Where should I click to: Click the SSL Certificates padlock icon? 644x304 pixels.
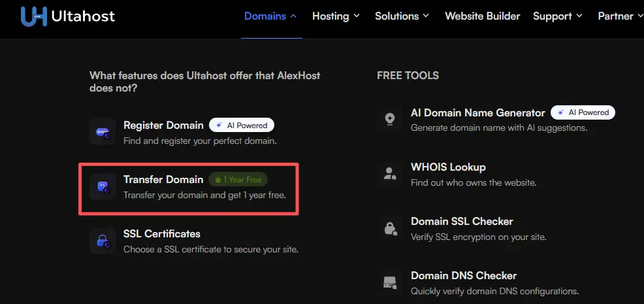pos(103,241)
